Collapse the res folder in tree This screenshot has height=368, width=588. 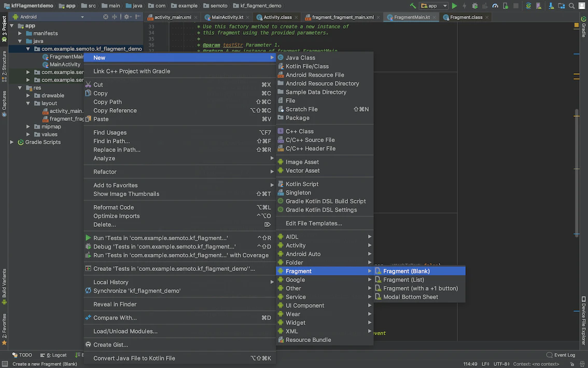pos(20,88)
